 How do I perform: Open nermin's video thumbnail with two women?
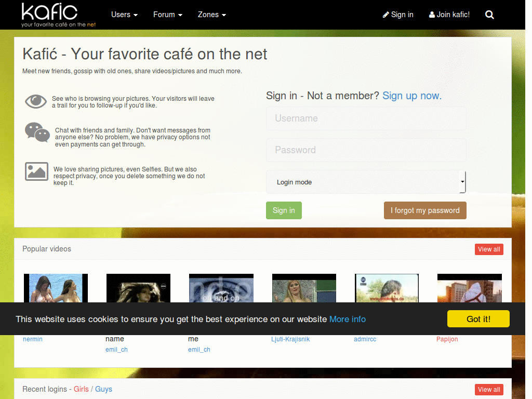pos(56,288)
